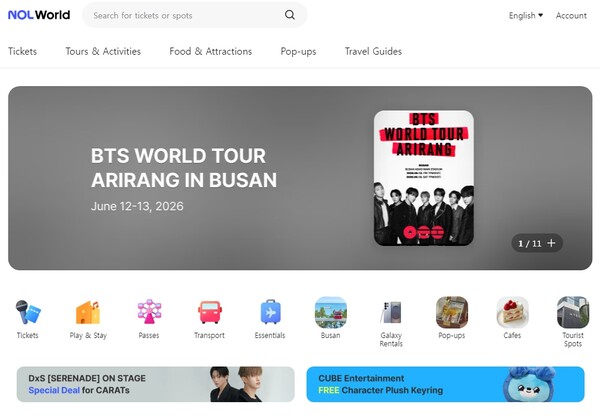
Task: Open Tours & Activities menu
Action: click(x=103, y=51)
